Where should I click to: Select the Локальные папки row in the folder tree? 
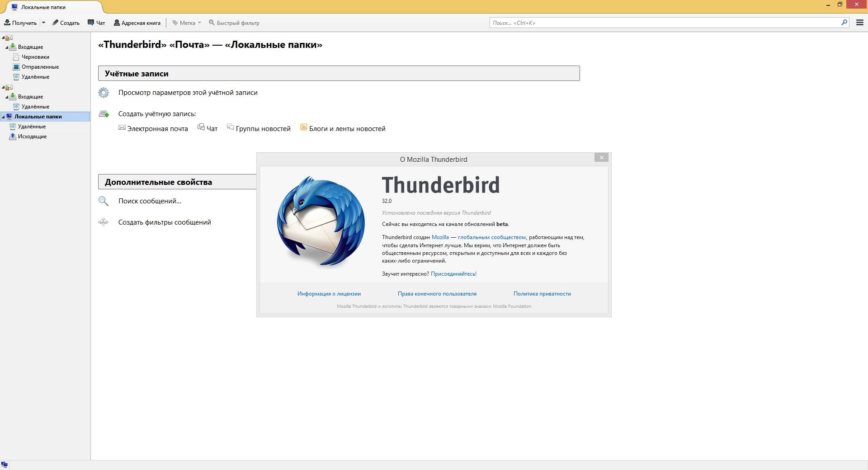pyautogui.click(x=45, y=117)
